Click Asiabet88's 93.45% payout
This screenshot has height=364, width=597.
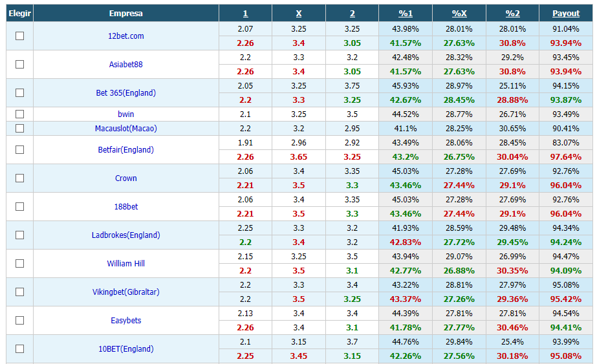566,58
